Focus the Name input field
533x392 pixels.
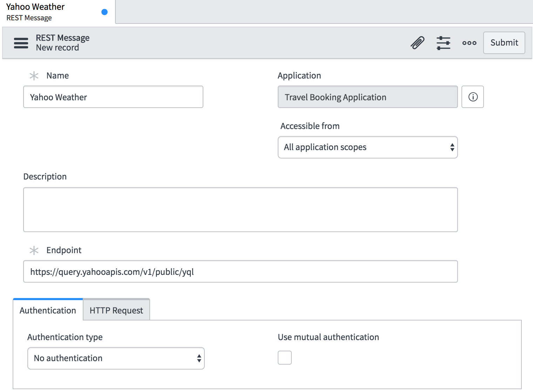click(x=113, y=97)
